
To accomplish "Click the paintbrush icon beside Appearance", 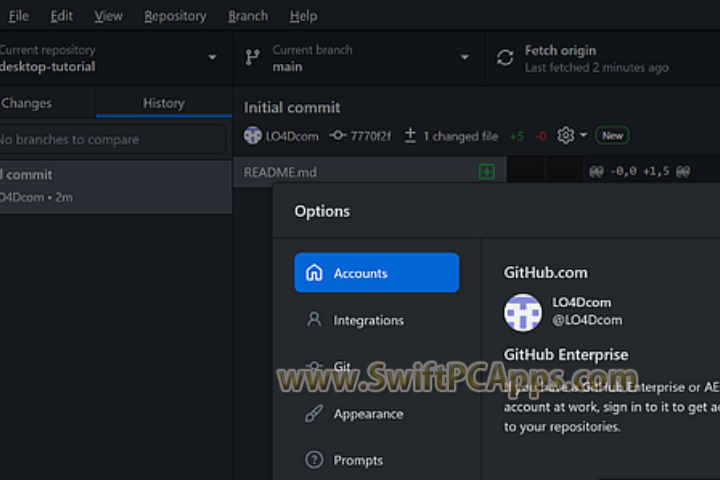I will (x=314, y=413).
